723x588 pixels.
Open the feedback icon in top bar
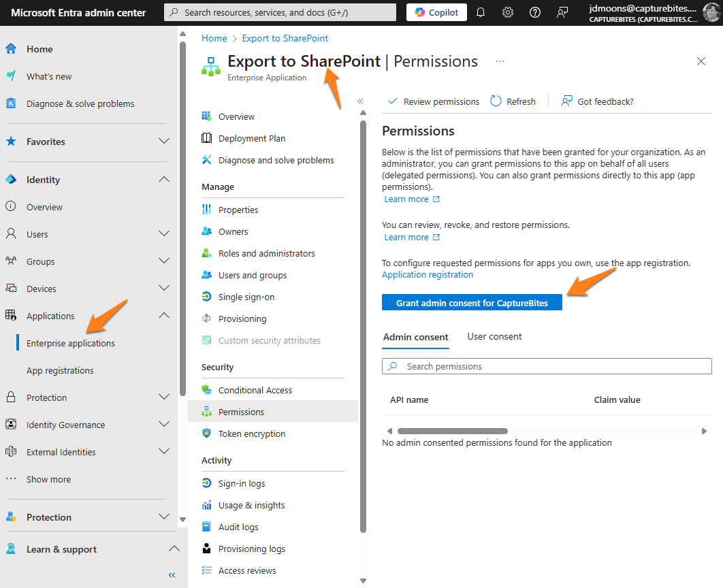[x=562, y=12]
